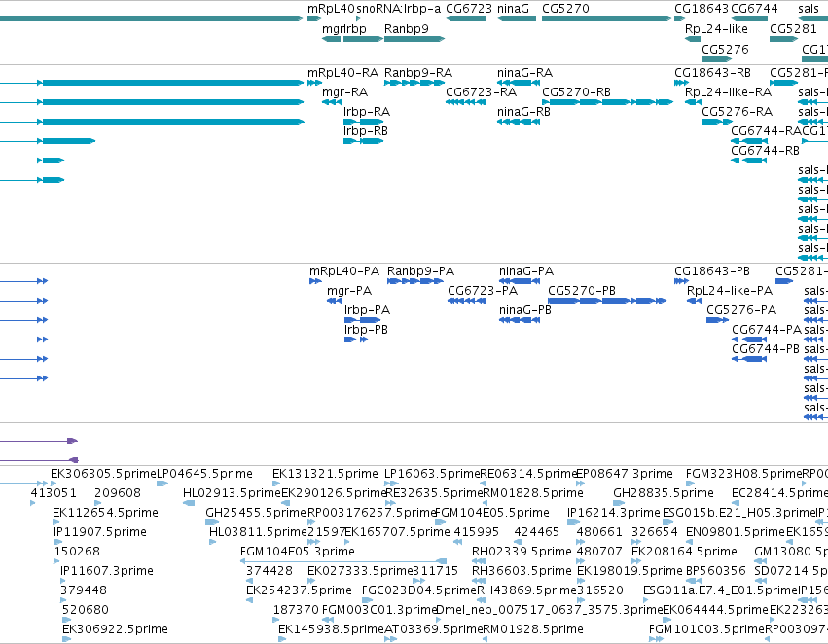This screenshot has height=644, width=828.
Task: Open the CG5270-PB protein glyph
Action: tap(607, 301)
